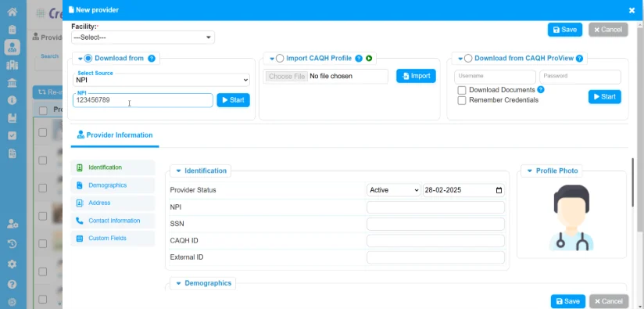Open the clipboard icon in left sidebar
The image size is (644, 309).
(x=12, y=30)
